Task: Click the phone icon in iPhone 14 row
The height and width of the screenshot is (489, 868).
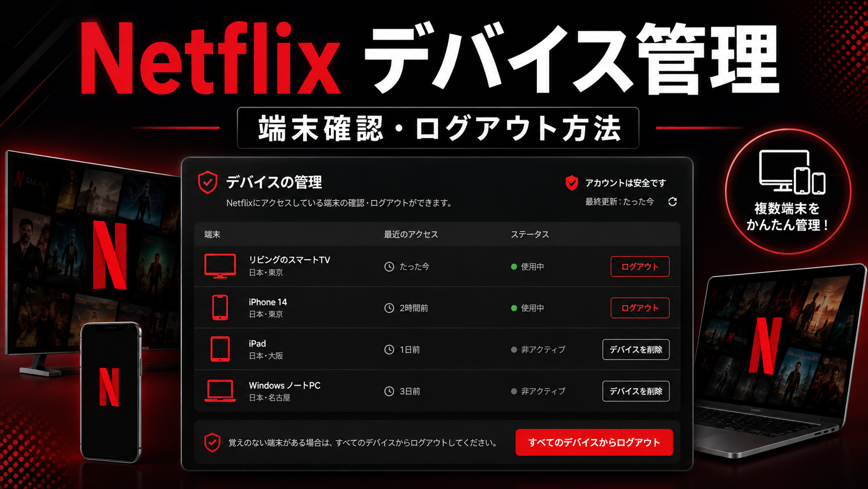Action: [220, 308]
